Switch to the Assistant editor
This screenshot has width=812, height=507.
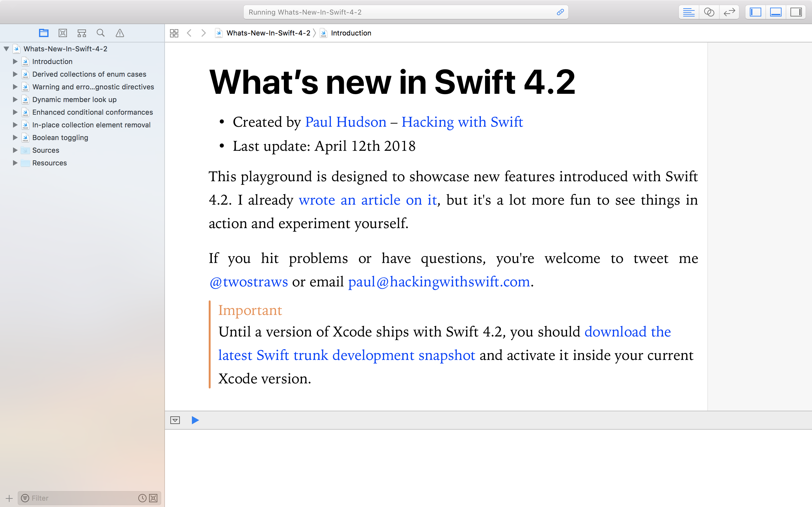click(x=709, y=12)
